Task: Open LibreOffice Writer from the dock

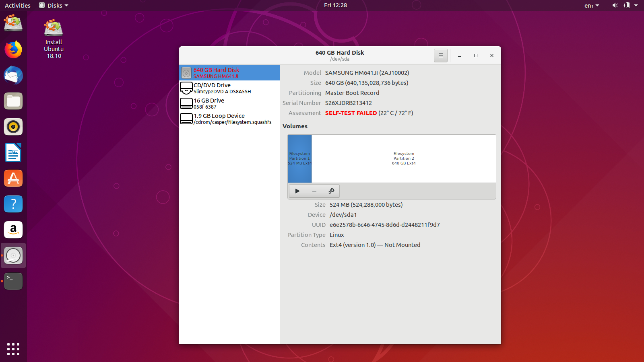Action: pyautogui.click(x=13, y=152)
